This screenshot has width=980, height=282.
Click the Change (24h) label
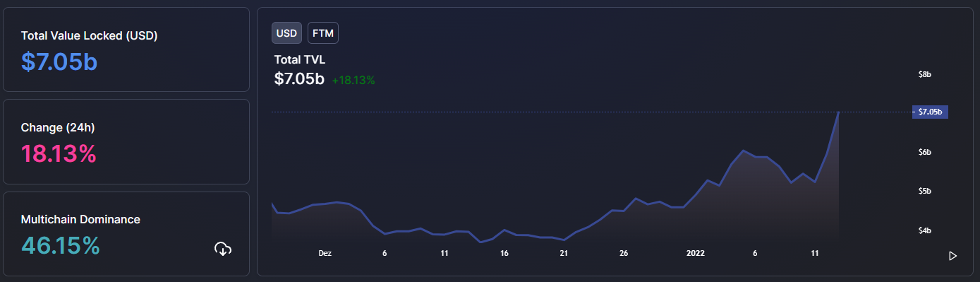click(58, 128)
